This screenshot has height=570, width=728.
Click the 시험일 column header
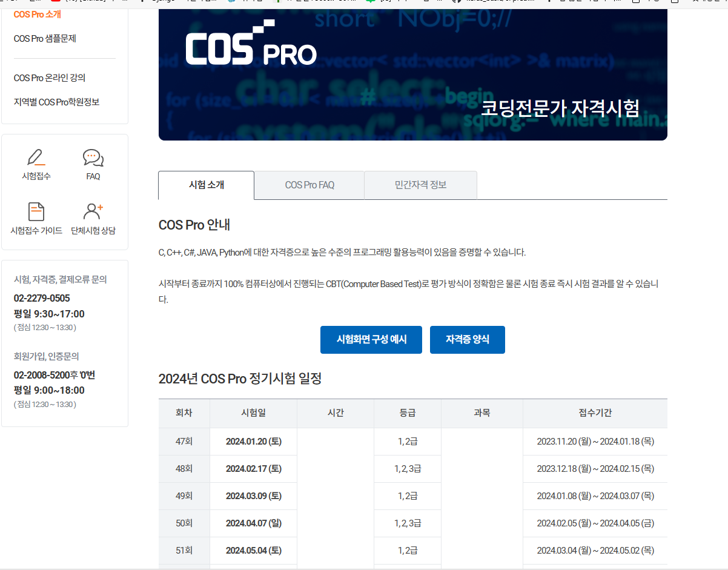point(253,413)
